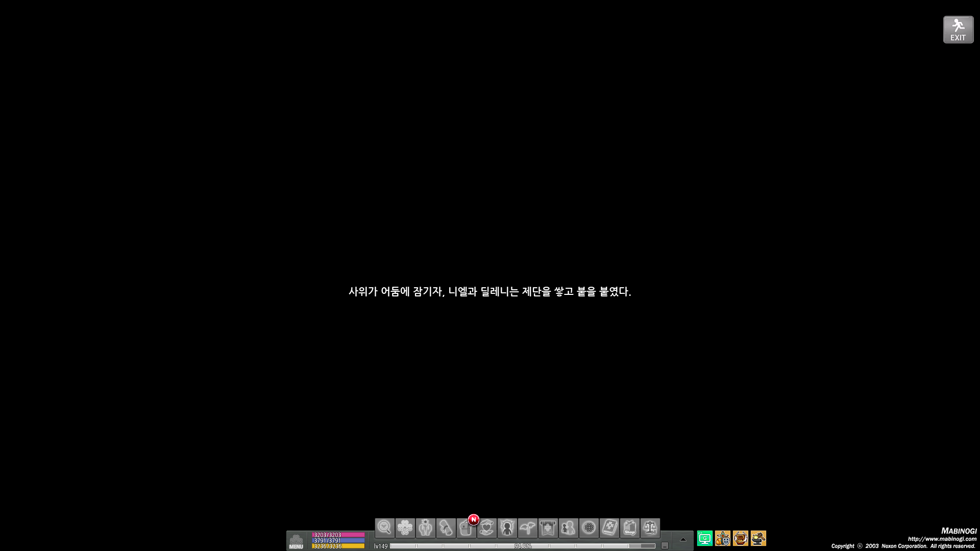This screenshot has width=980, height=551.
Task: Open the glowing silhouette talent icon
Action: coord(507,528)
